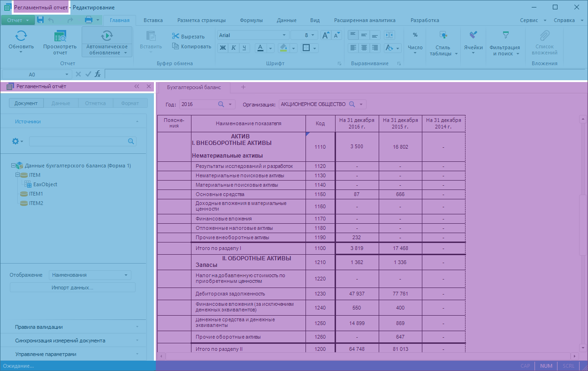Toggle bold formatting (Ж)
The width and height of the screenshot is (588, 371).
click(223, 48)
